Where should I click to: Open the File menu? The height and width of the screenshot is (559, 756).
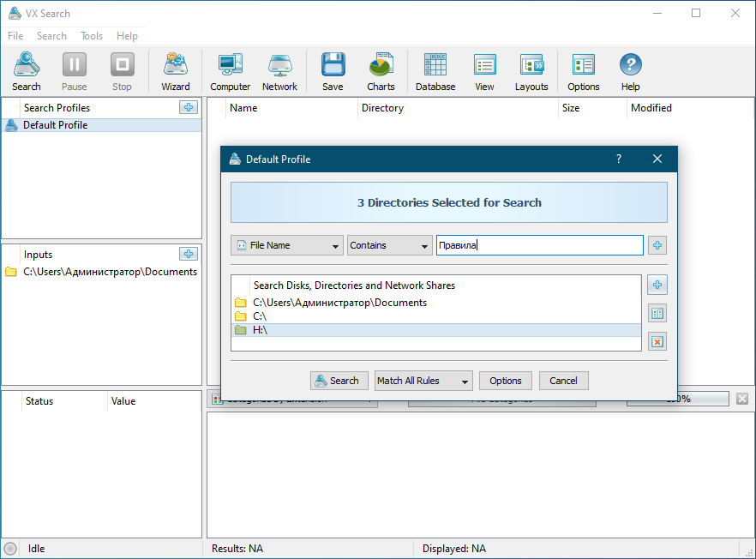[x=15, y=36]
